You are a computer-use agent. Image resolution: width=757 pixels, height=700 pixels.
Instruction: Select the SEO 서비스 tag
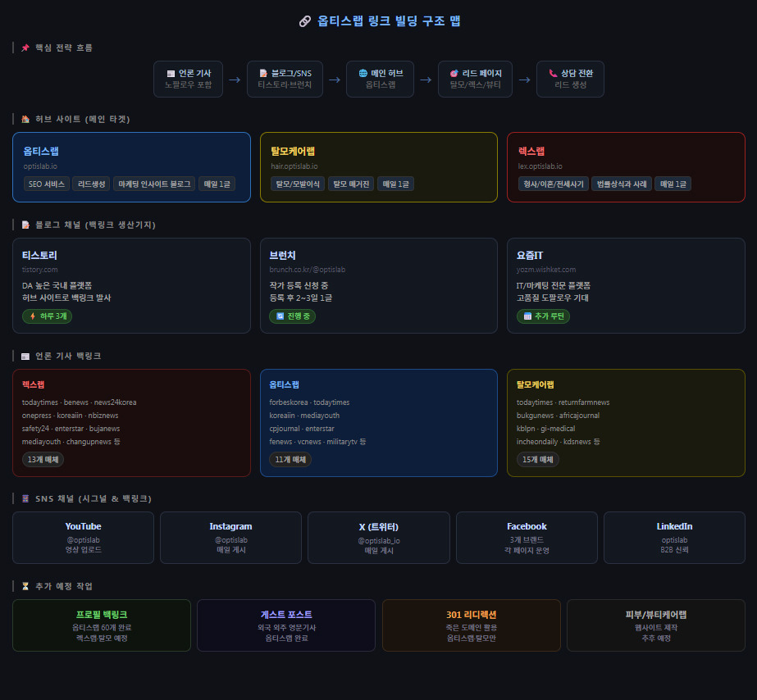pyautogui.click(x=47, y=184)
